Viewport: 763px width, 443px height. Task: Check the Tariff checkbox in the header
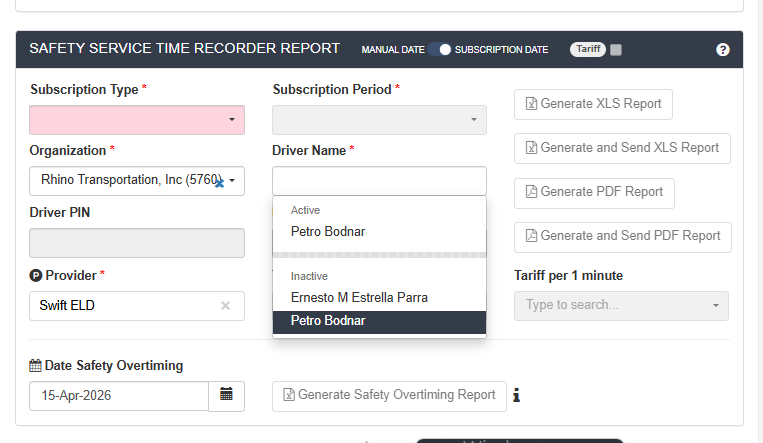616,49
